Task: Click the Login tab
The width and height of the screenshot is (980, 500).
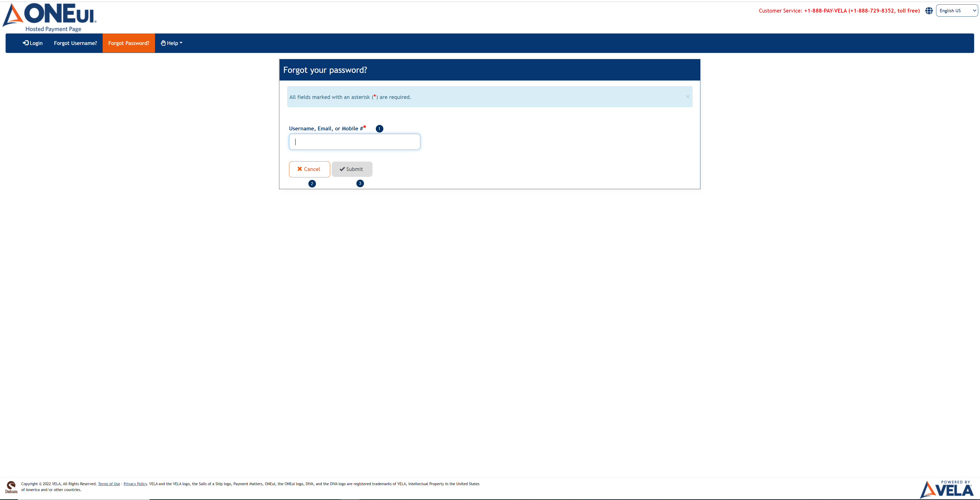Action: [32, 43]
